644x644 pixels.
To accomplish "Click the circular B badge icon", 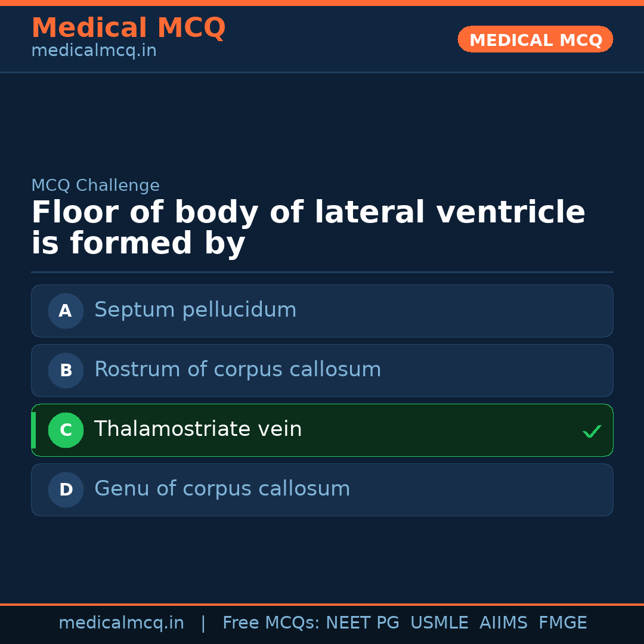I will tap(66, 370).
